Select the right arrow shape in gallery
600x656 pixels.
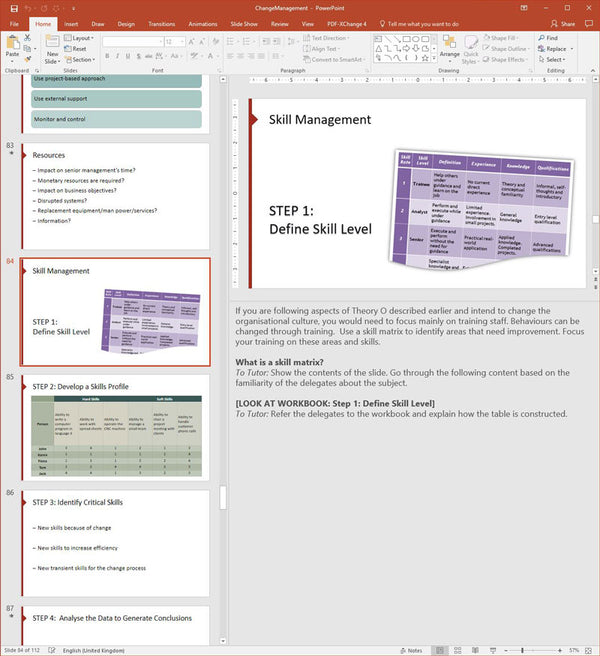pyautogui.click(x=406, y=49)
